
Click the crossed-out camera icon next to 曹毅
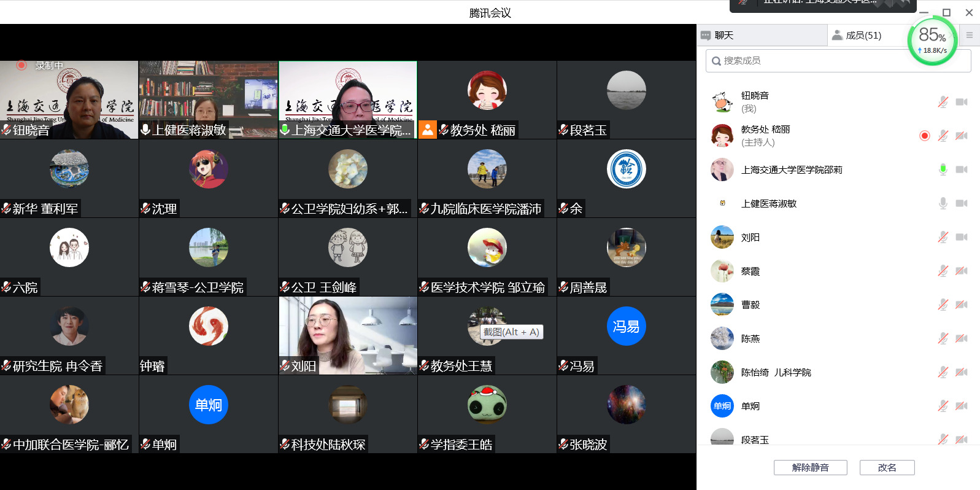click(962, 305)
